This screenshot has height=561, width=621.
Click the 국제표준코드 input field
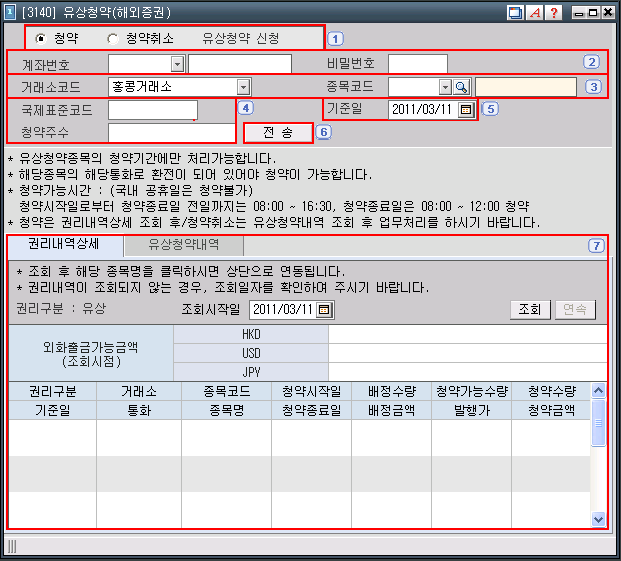(x=153, y=110)
